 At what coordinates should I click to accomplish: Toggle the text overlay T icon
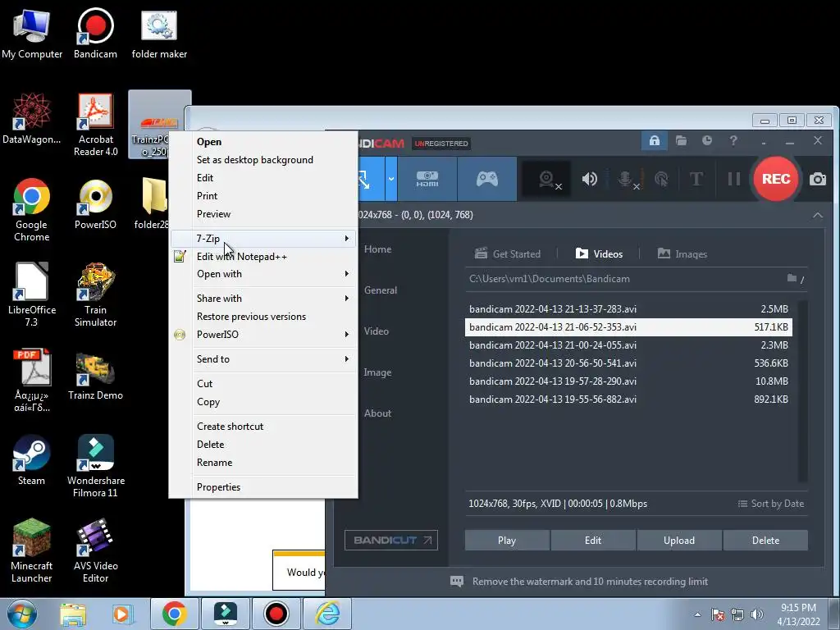(x=696, y=179)
